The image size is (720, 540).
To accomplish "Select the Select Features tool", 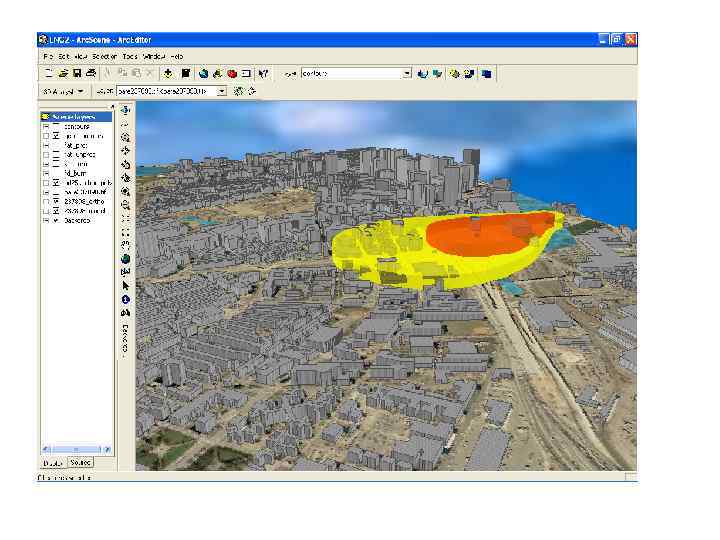I will point(125,272).
